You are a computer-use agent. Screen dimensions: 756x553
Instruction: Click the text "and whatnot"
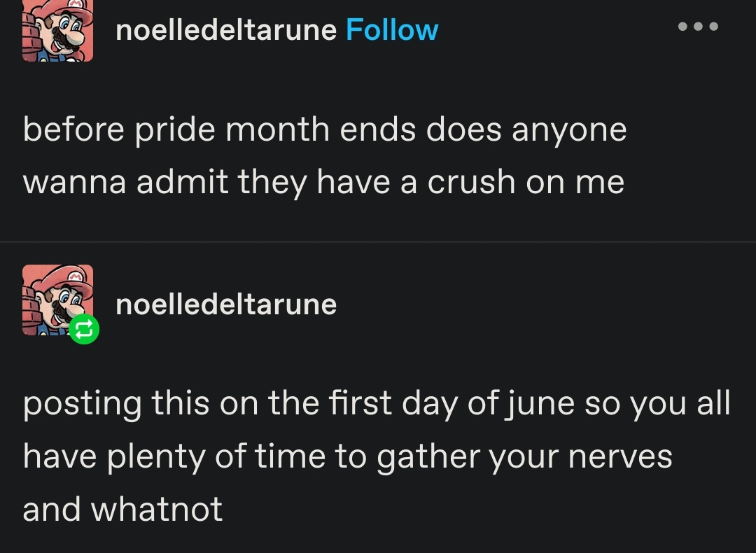pos(122,509)
